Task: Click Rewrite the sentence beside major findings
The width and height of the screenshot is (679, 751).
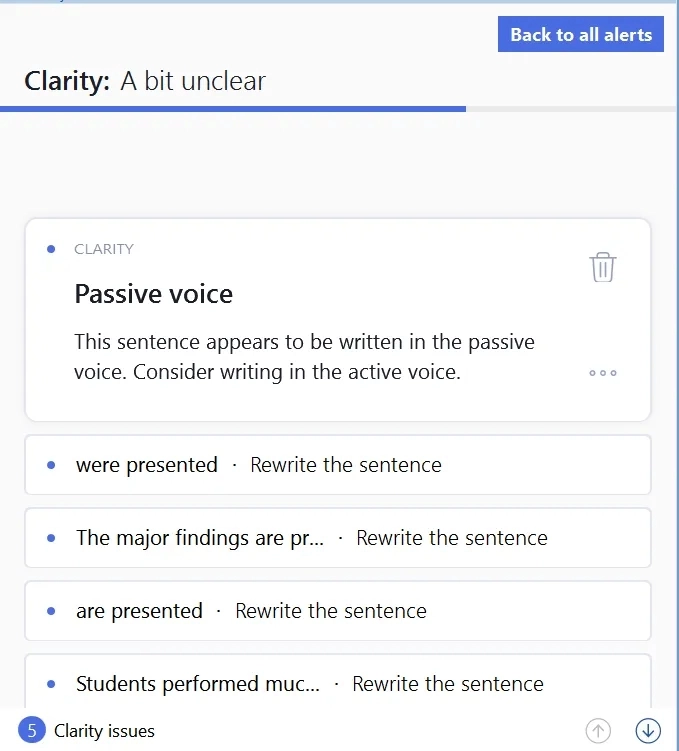Action: tap(452, 538)
